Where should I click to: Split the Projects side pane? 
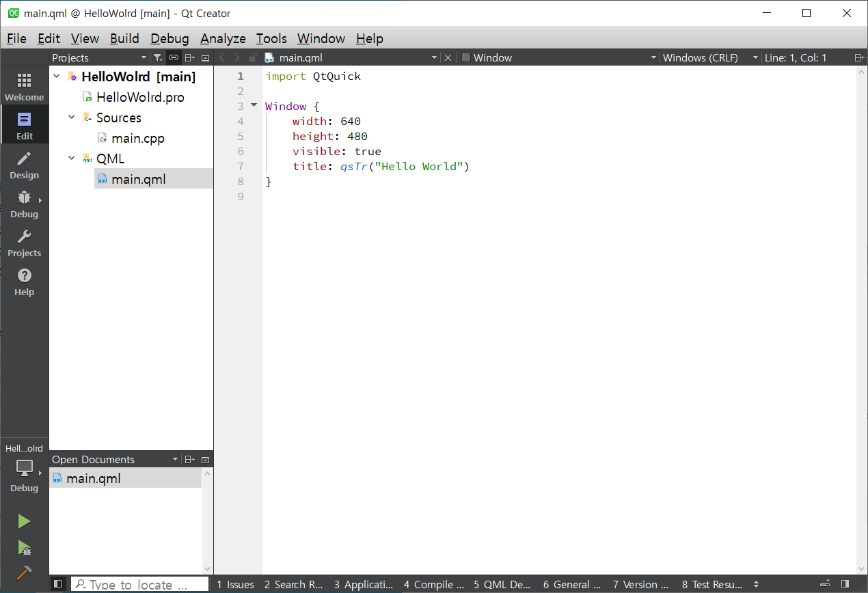(x=190, y=58)
